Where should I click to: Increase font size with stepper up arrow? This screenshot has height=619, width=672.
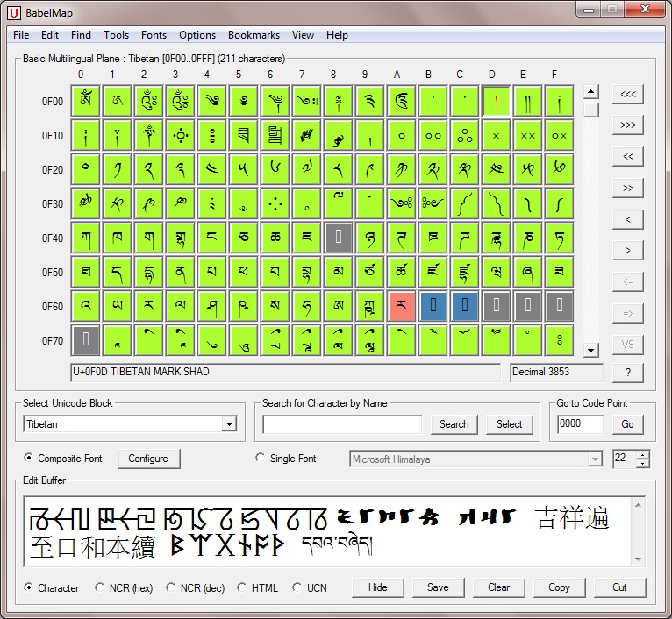click(x=644, y=454)
